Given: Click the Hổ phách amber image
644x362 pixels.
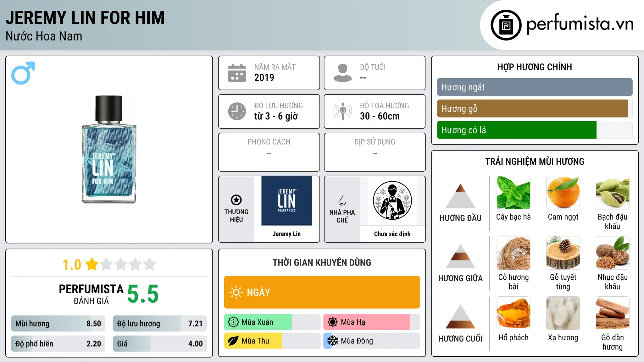Looking at the screenshot, I should 514,313.
